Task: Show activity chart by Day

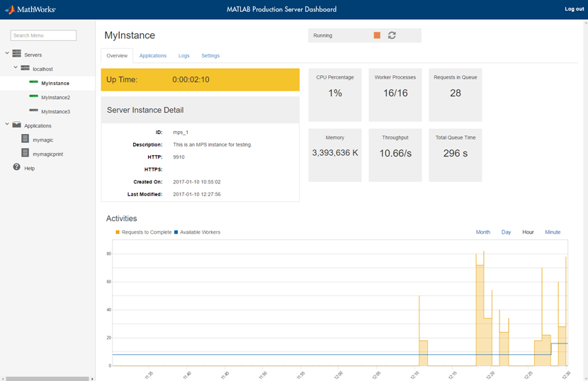Action: tap(506, 232)
